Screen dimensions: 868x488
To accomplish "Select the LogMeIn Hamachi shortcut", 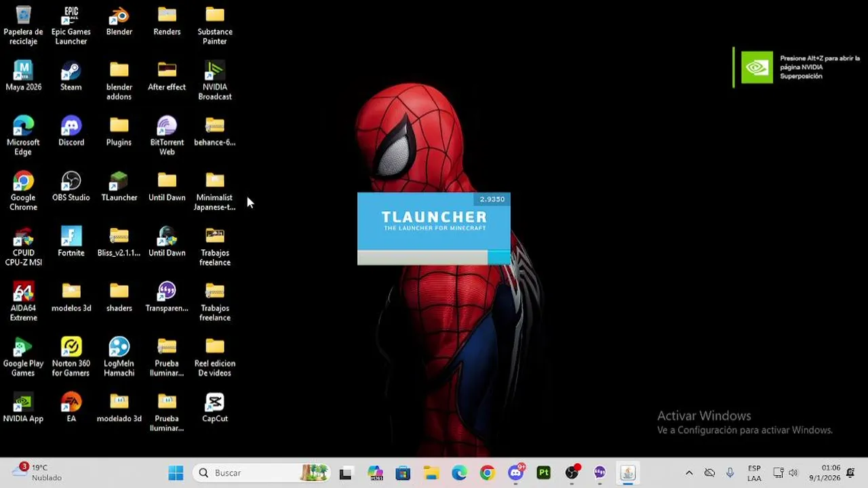I will point(119,357).
